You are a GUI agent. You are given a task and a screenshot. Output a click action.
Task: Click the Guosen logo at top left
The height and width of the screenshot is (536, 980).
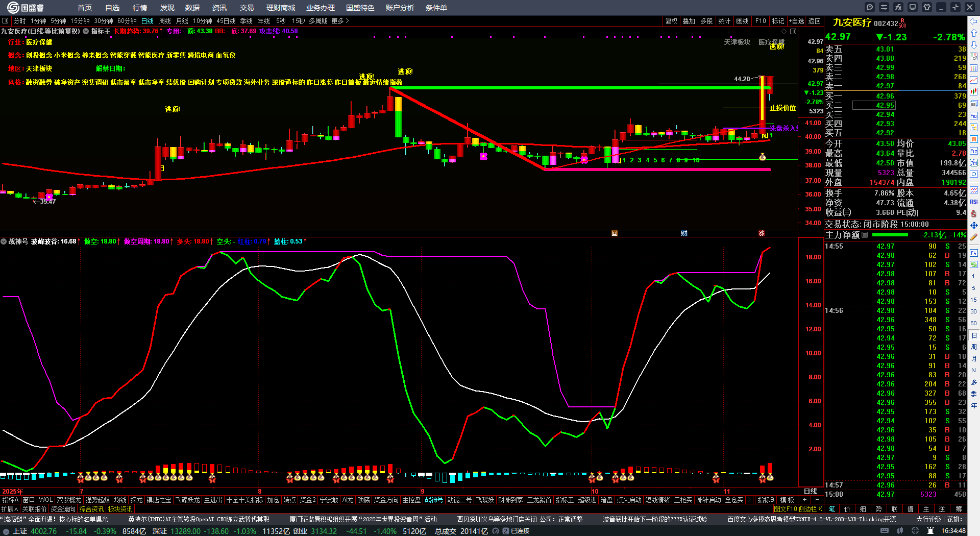pos(26,7)
